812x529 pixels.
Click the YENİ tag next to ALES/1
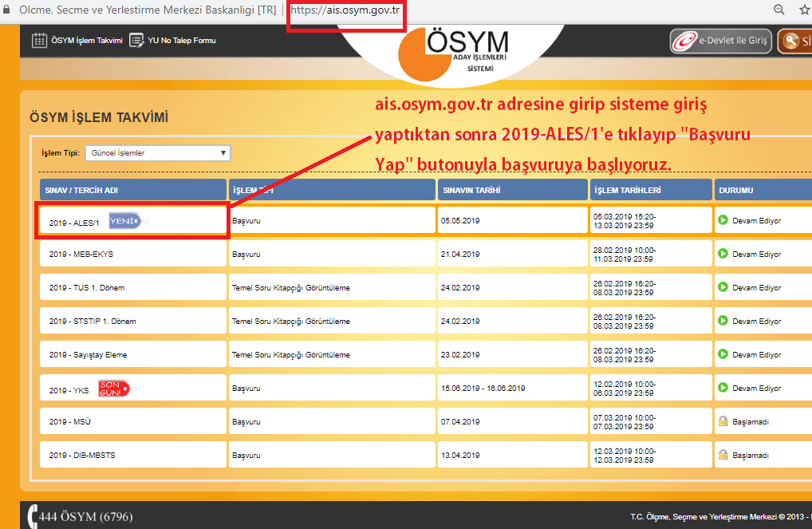coord(128,221)
